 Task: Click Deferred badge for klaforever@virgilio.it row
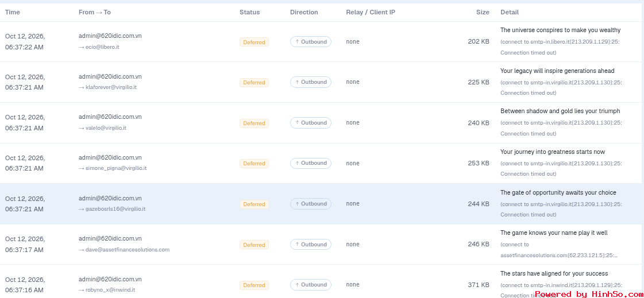pyautogui.click(x=254, y=83)
